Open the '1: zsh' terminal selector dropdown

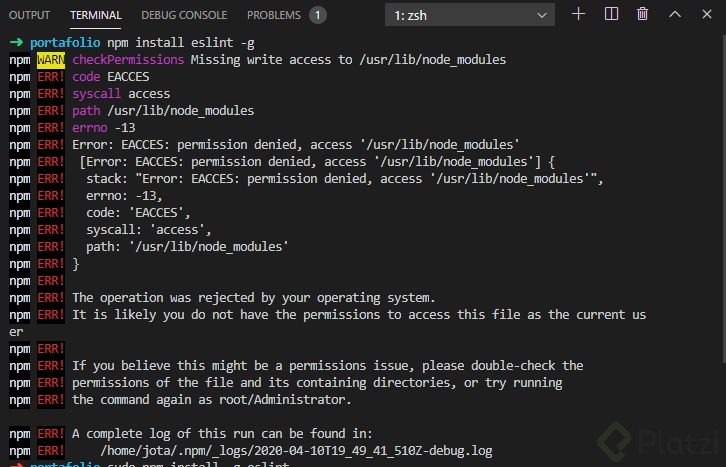tap(469, 16)
